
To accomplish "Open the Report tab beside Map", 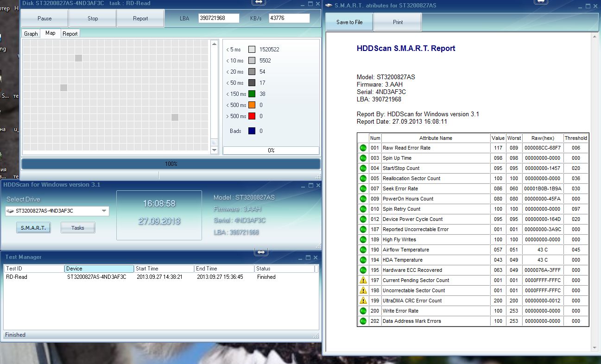I will point(70,34).
